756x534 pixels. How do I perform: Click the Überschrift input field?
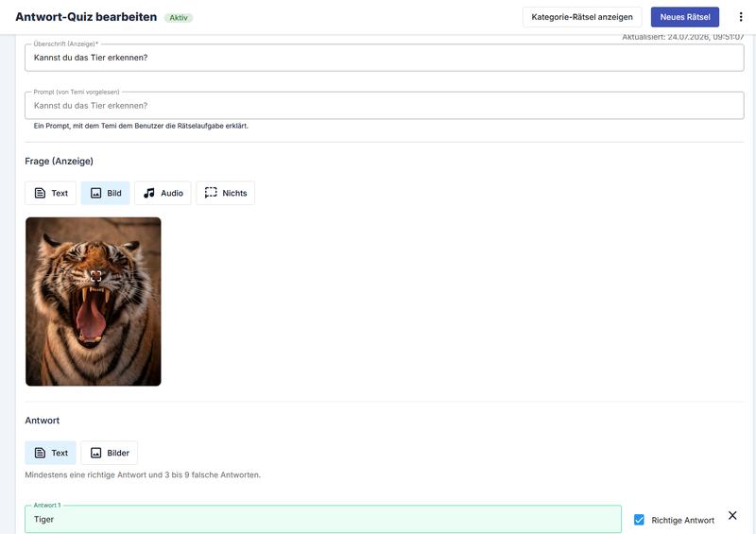[385, 58]
